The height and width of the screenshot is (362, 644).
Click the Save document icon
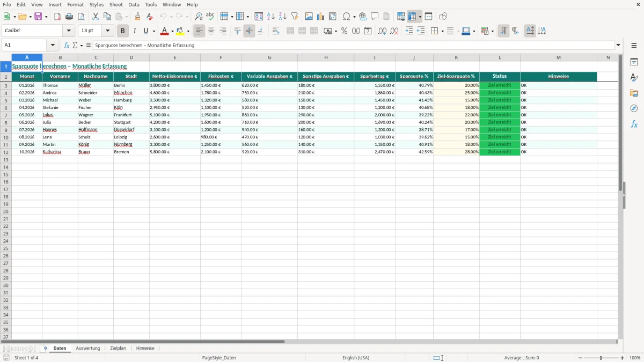tap(38, 17)
